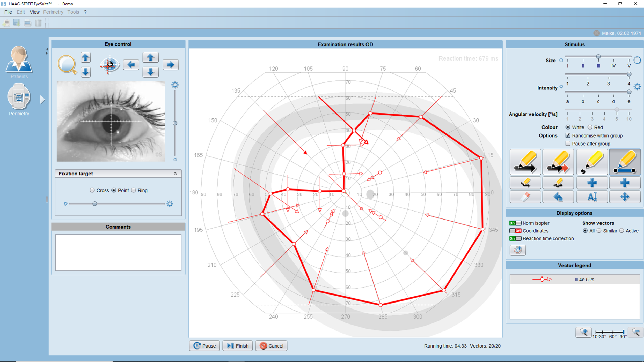
Task: Toggle the Norm isopter switch
Action: [x=515, y=223]
